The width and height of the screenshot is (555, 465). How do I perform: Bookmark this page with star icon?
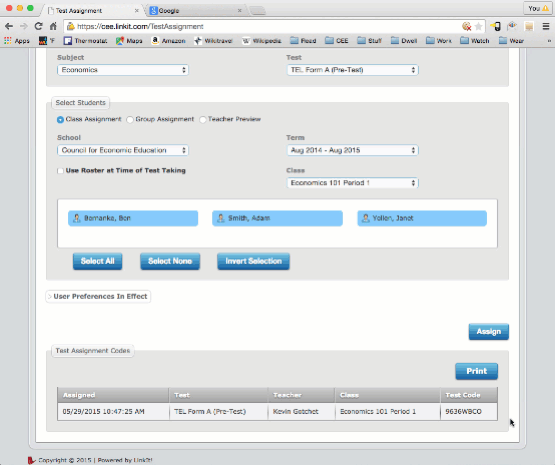tap(478, 26)
